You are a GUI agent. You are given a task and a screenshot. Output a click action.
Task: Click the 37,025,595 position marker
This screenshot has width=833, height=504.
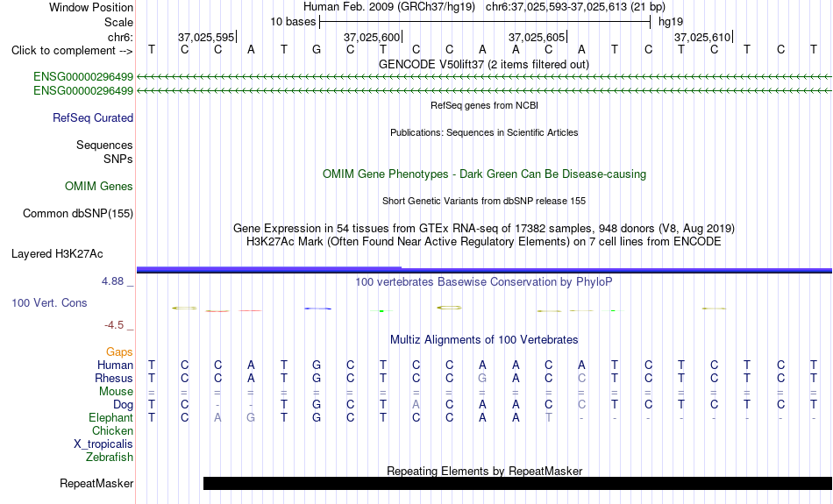(206, 37)
